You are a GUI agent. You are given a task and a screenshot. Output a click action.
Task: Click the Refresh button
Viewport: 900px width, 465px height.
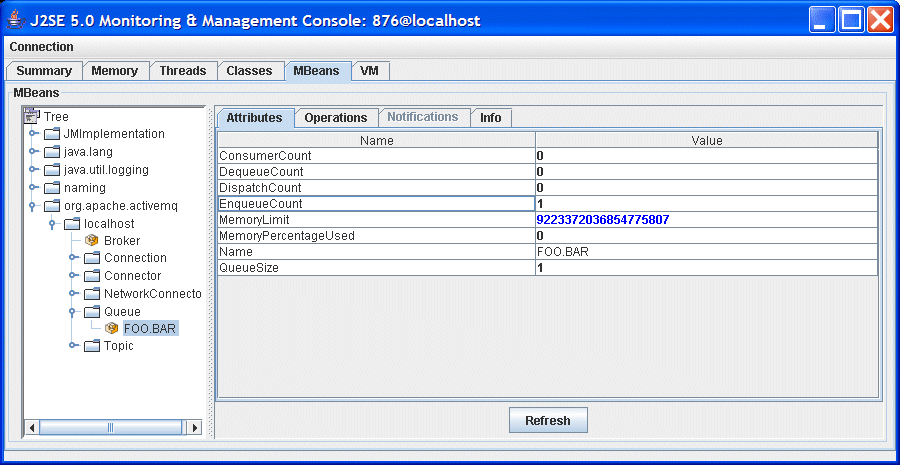click(x=548, y=420)
